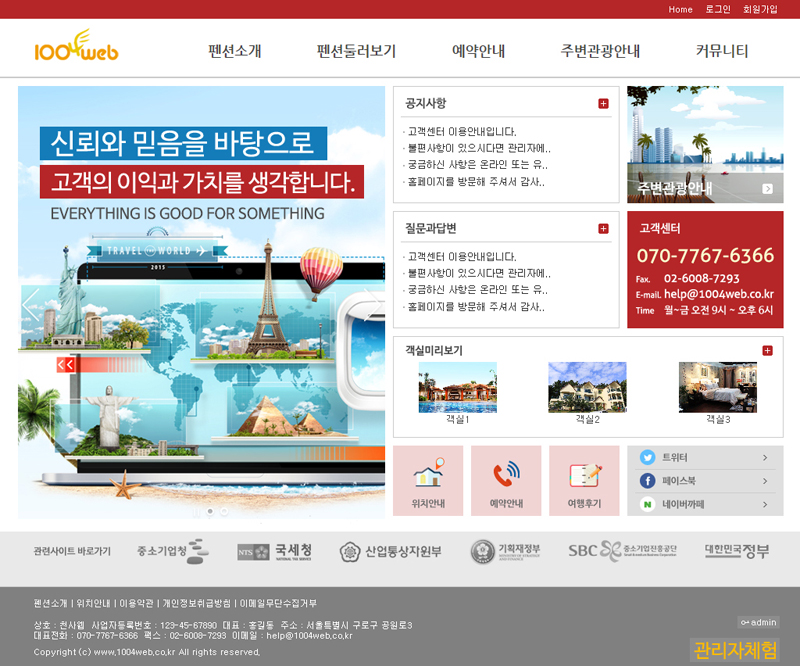This screenshot has height=666, width=800.
Task: Open the 예약안내 phone icon tile
Action: pos(506,481)
